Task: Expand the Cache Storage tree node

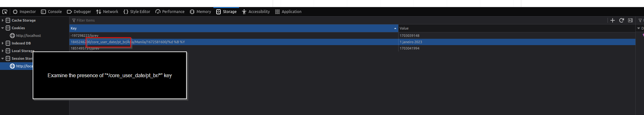Action: click(3, 20)
